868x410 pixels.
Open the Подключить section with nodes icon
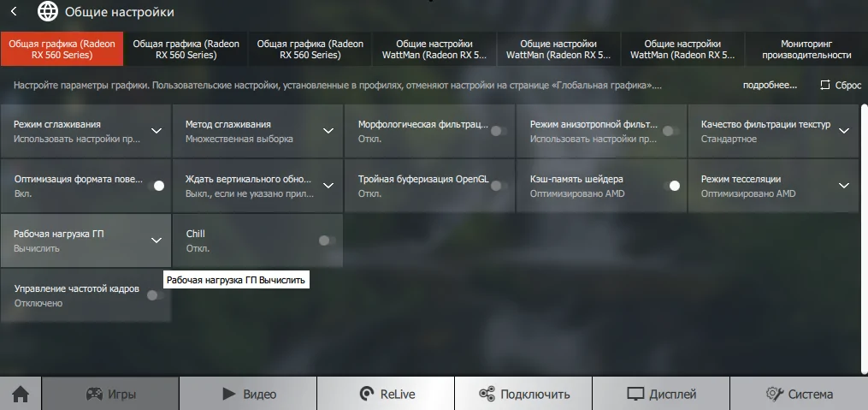(523, 394)
